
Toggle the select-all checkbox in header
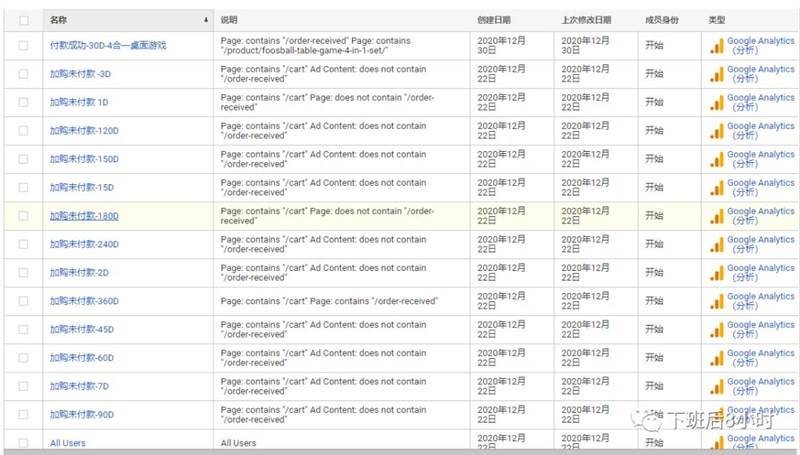(23, 20)
